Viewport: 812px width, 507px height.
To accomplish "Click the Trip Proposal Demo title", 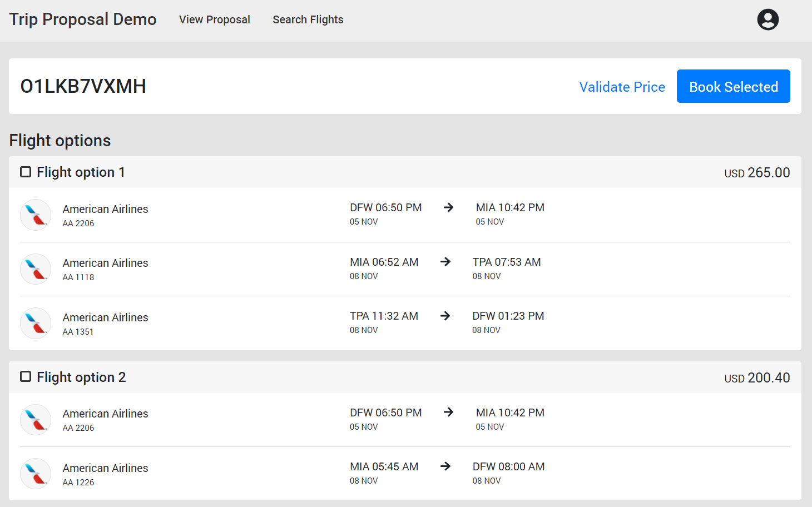I will pos(83,19).
